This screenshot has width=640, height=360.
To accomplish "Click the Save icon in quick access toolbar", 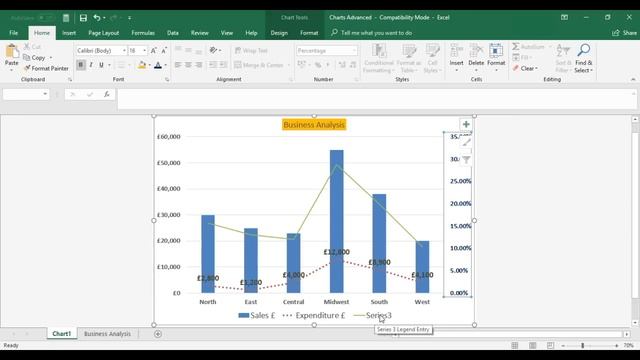I will [83, 18].
